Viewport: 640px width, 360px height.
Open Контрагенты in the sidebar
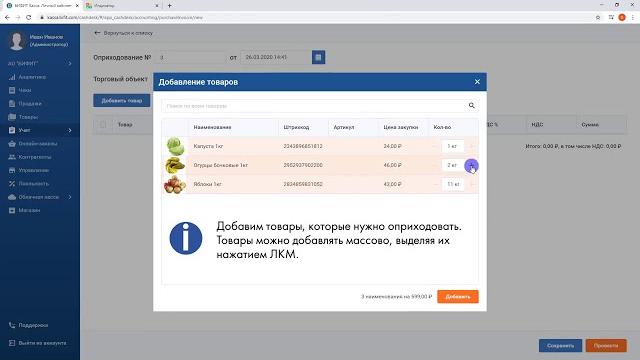pyautogui.click(x=34, y=157)
